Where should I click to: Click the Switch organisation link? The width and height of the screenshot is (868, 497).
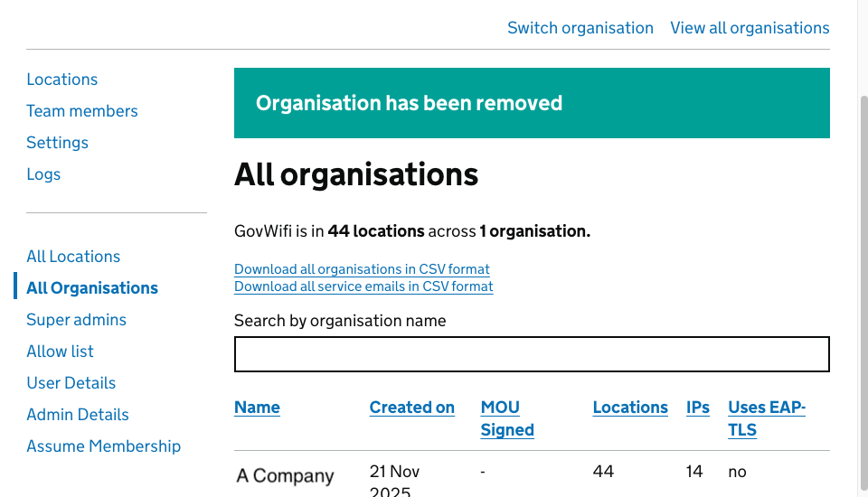tap(580, 28)
